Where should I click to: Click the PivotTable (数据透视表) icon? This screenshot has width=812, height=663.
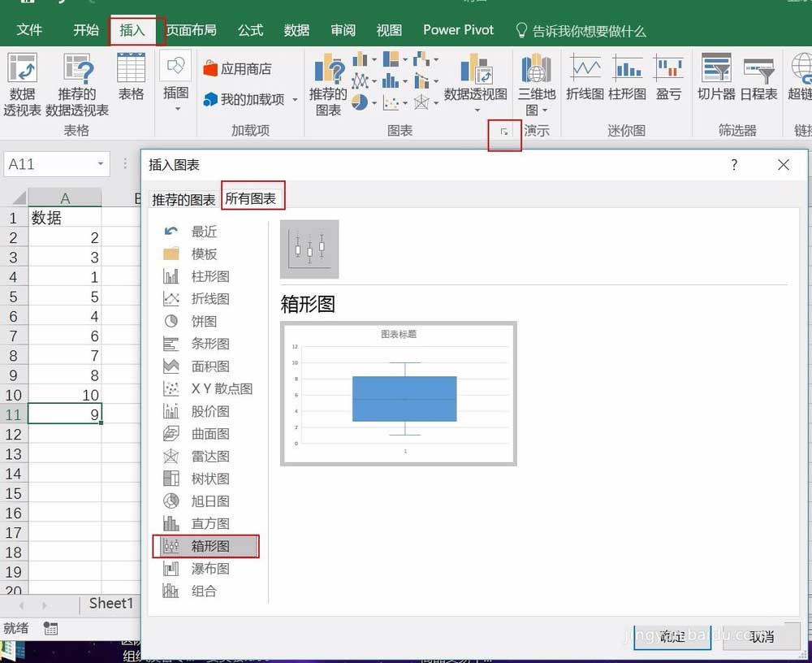[22, 84]
